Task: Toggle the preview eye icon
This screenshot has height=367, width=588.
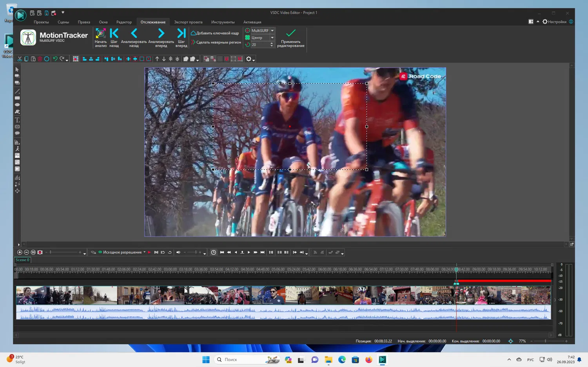Action: (x=100, y=252)
